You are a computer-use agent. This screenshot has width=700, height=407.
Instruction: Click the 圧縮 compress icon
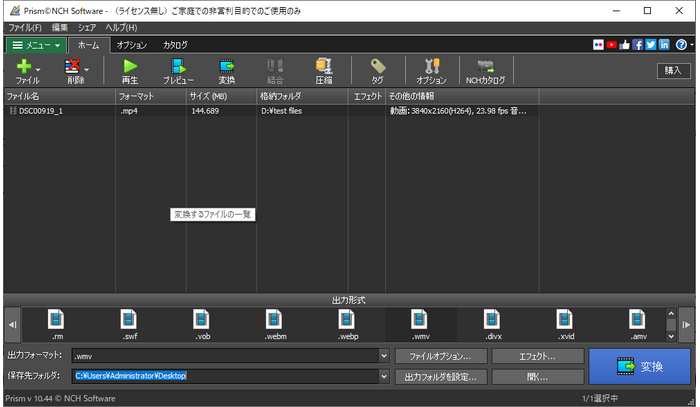pyautogui.click(x=324, y=69)
